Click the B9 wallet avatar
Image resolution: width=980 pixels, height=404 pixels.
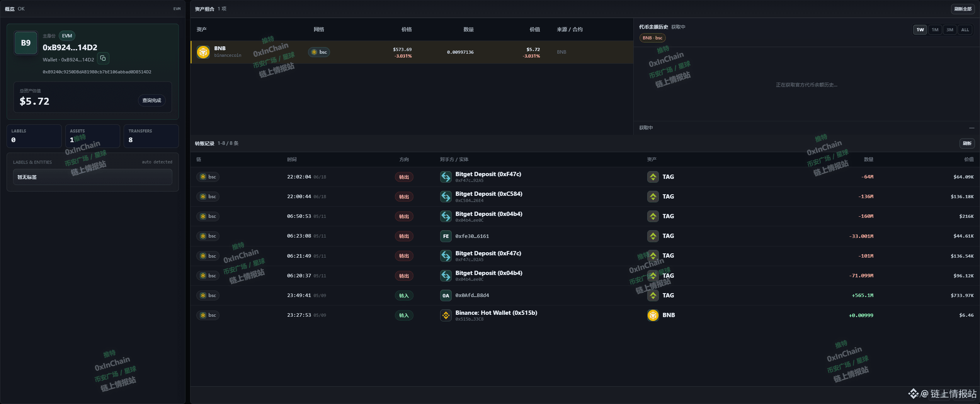[26, 43]
